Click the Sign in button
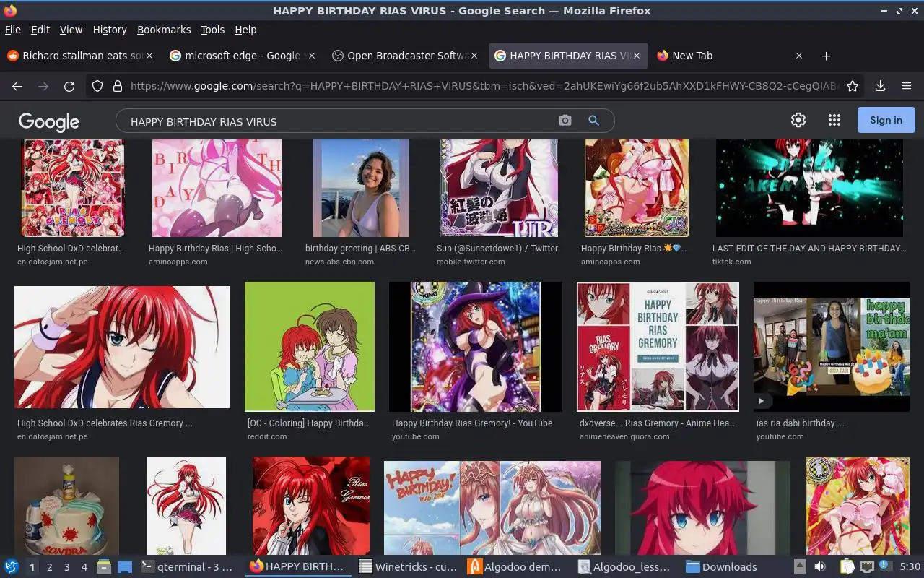The height and width of the screenshot is (578, 924). [886, 120]
